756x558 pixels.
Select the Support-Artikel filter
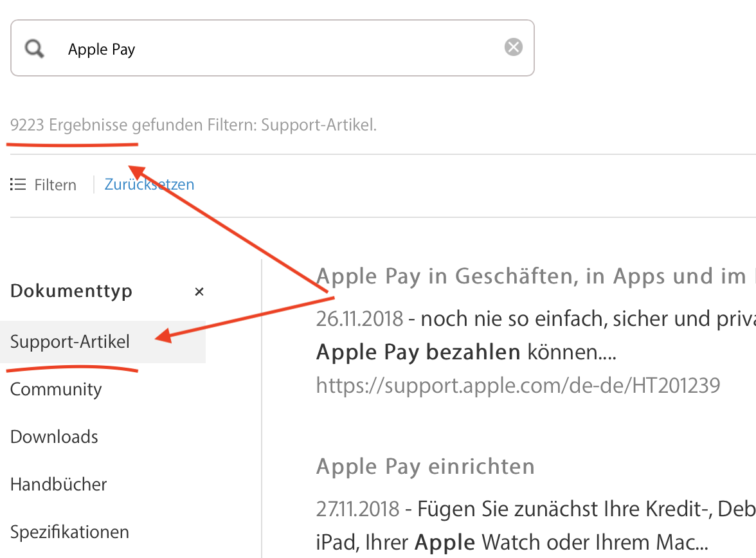pyautogui.click(x=103, y=341)
